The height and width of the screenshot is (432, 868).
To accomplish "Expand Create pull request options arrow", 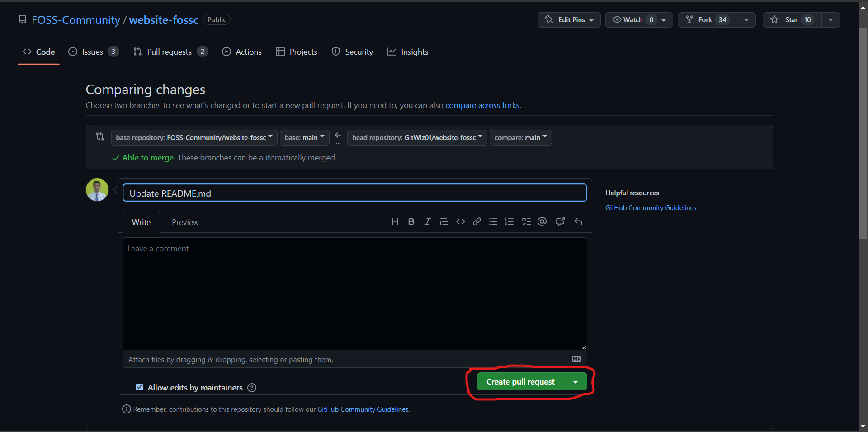I will tap(576, 382).
